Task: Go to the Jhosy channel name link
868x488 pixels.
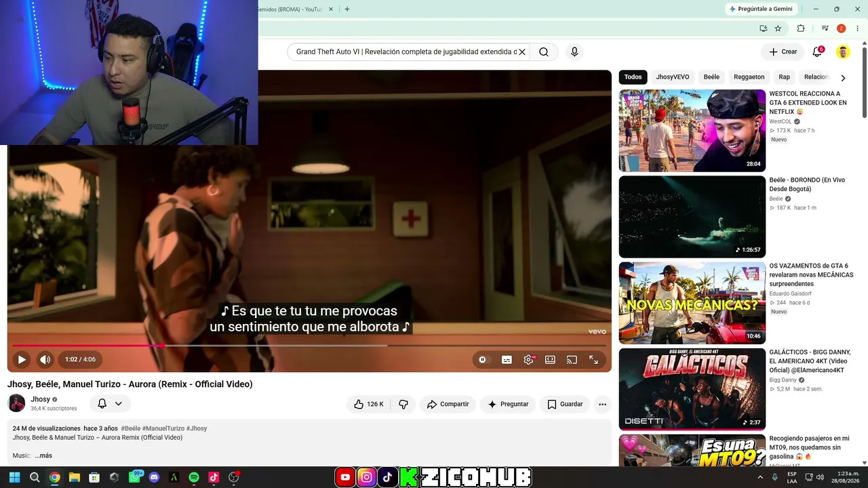Action: [x=40, y=399]
